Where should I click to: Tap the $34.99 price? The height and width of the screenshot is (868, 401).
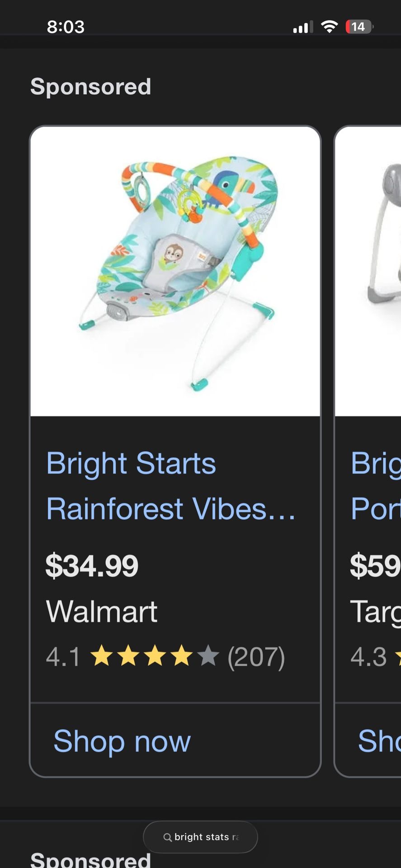pos(92,566)
